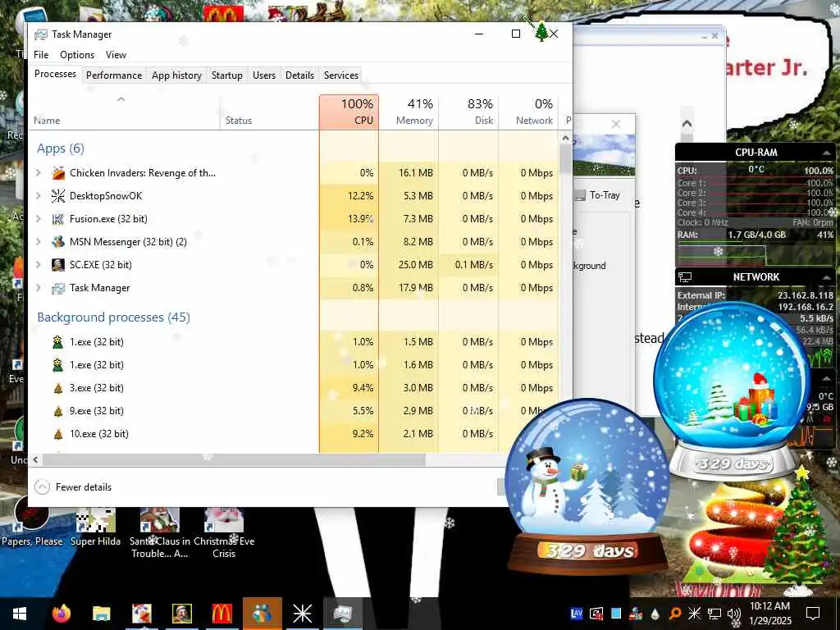Open the LAV tray icon
Screen dimensions: 840x630
click(x=577, y=614)
